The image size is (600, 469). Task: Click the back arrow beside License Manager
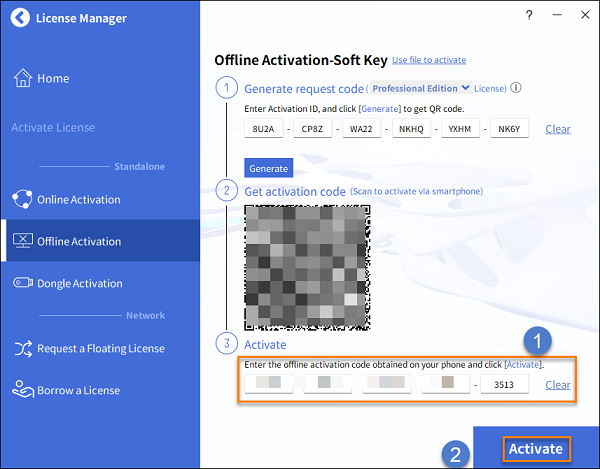(20, 18)
